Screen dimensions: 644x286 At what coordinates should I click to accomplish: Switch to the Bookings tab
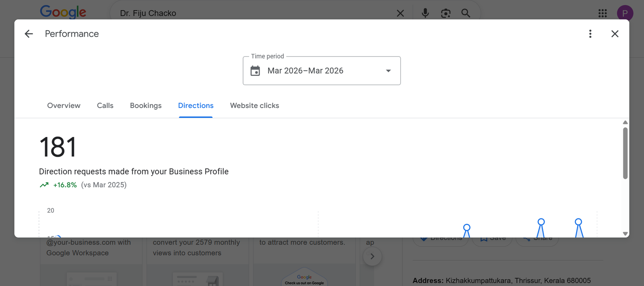[146, 106]
